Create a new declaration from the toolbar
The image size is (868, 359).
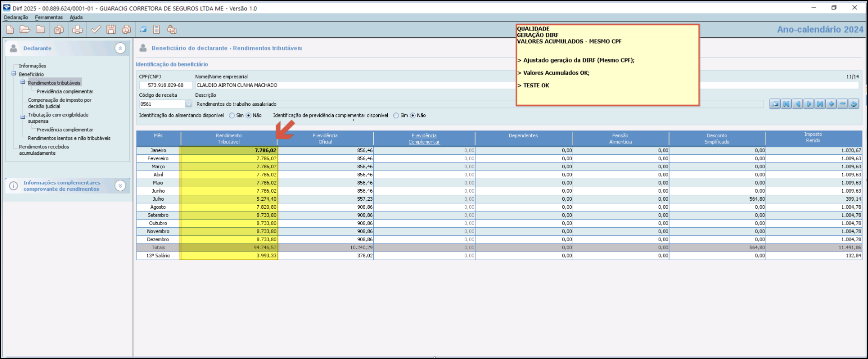click(10, 29)
